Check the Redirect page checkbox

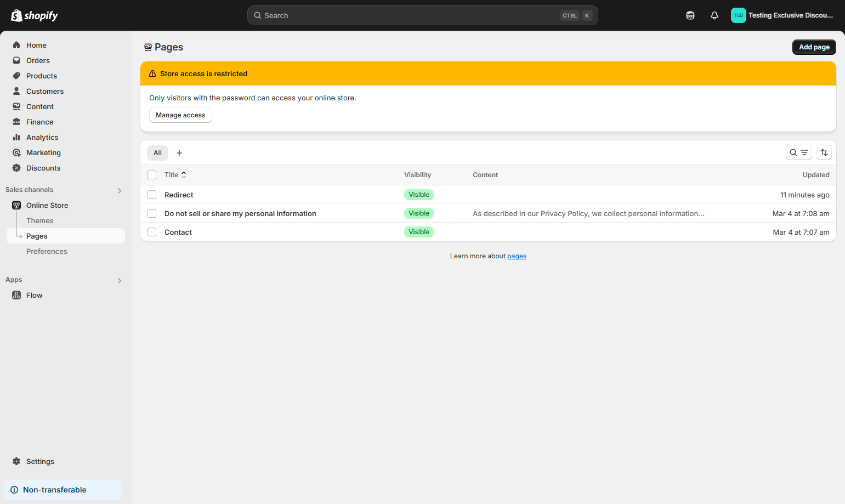(152, 195)
